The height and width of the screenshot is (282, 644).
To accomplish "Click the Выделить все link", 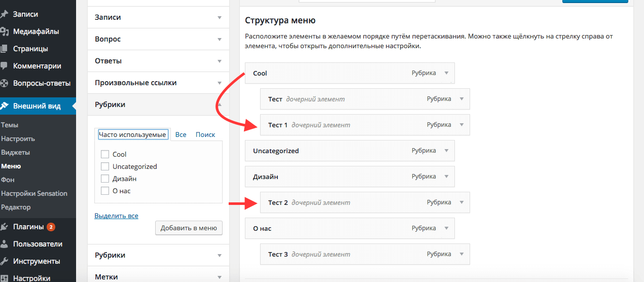I will tap(116, 216).
